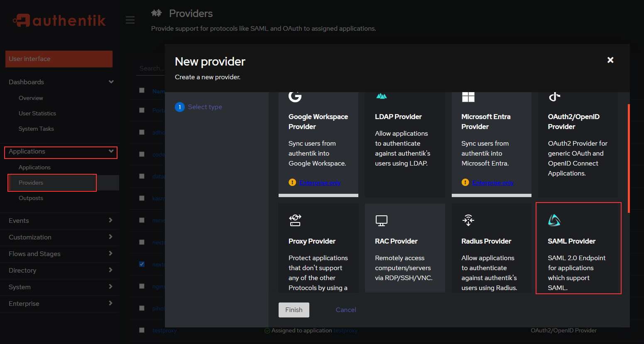The height and width of the screenshot is (344, 644).
Task: Expand the System section
Action: (x=59, y=287)
